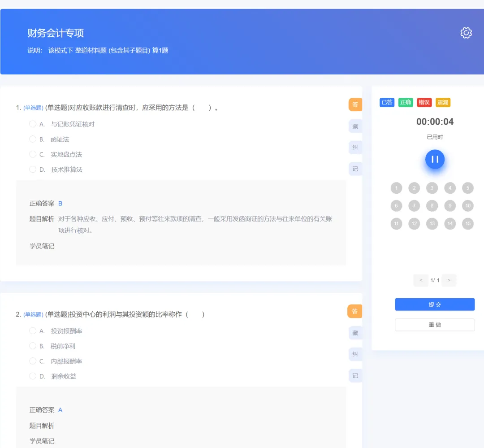This screenshot has width=484, height=448.
Task: Jump to question number 6 circle
Action: (x=396, y=206)
